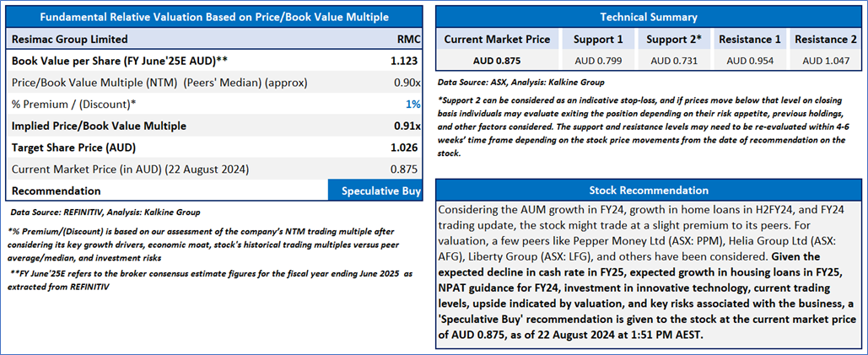Select the 1% premium/discount value

413,104
